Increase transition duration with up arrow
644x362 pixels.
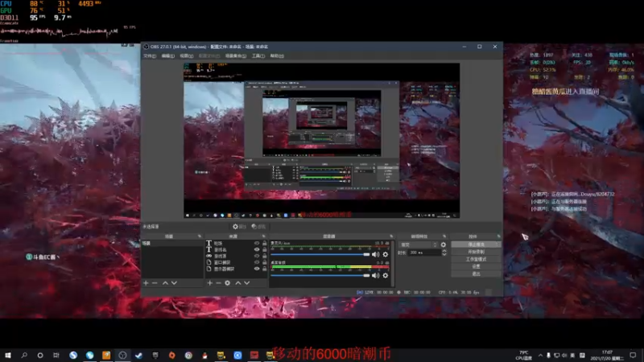tap(444, 251)
